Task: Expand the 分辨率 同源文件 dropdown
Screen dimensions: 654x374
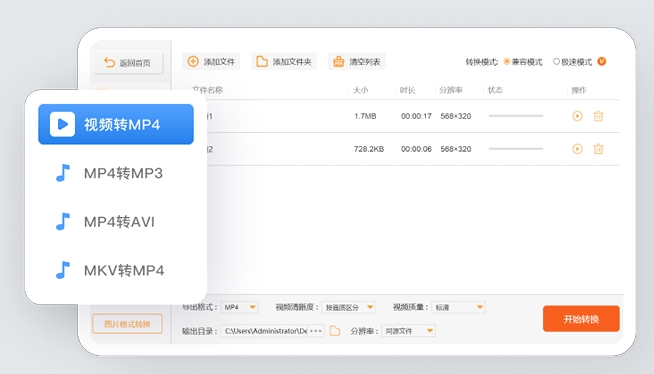Action: pos(408,331)
